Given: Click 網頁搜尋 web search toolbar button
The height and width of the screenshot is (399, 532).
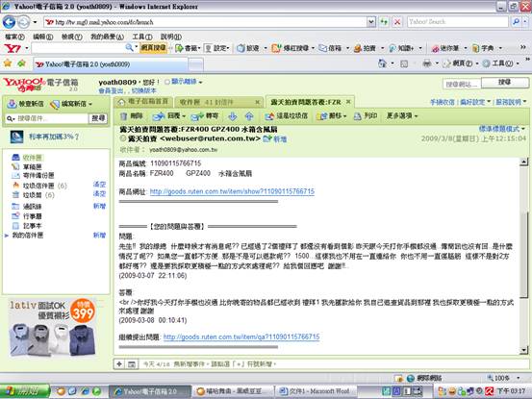Looking at the screenshot, I should pyautogui.click(x=153, y=48).
